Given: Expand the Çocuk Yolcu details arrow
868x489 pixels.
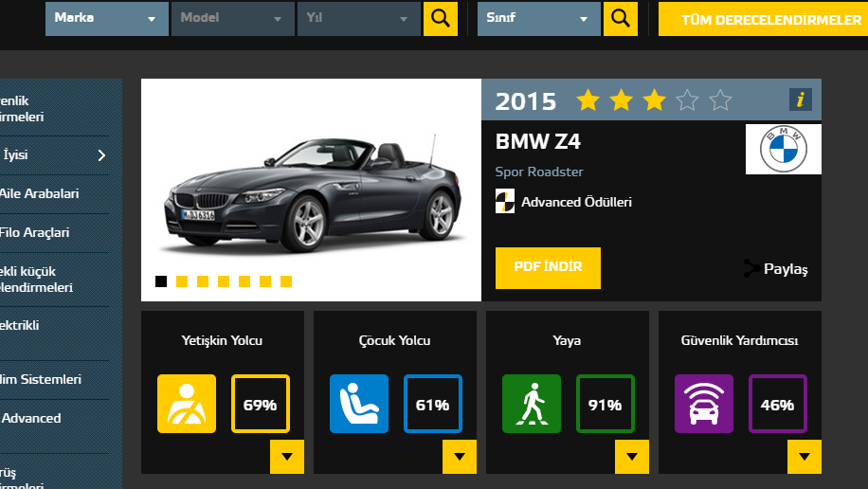Looking at the screenshot, I should click(460, 457).
